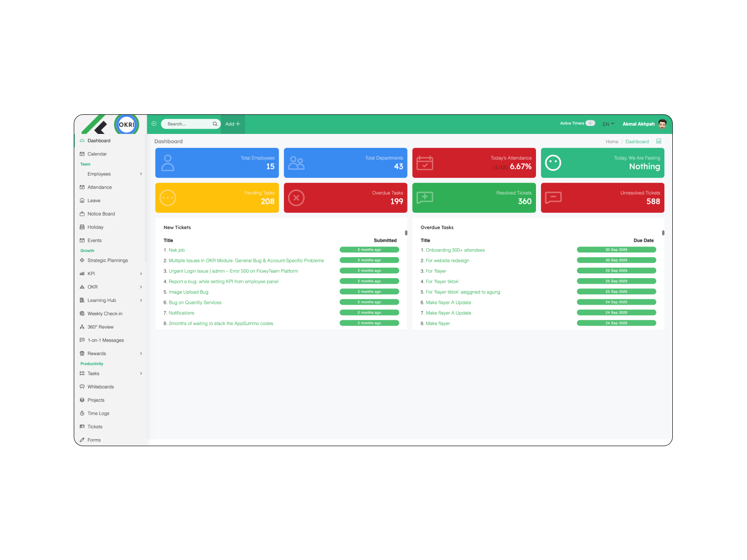Click the Search input field

[x=187, y=124]
